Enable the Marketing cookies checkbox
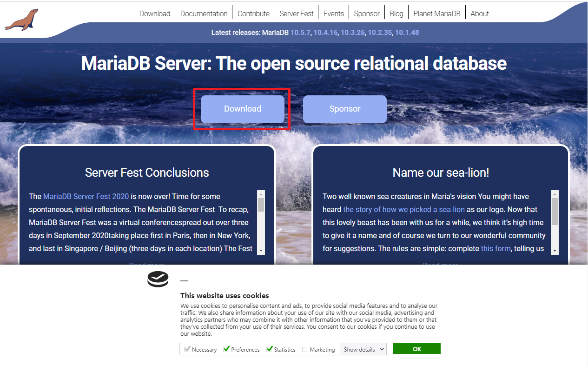This screenshot has height=366, width=588. coord(304,349)
